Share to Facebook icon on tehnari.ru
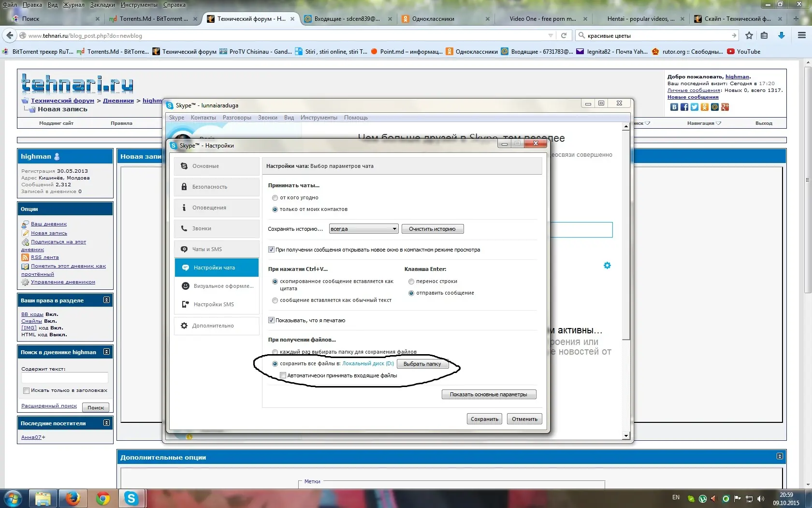This screenshot has width=812, height=508. [x=684, y=107]
